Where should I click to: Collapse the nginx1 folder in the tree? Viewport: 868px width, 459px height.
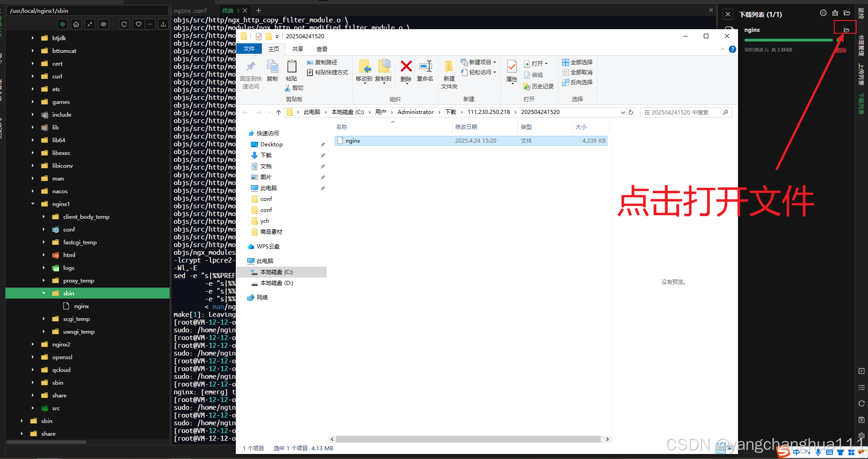point(32,204)
